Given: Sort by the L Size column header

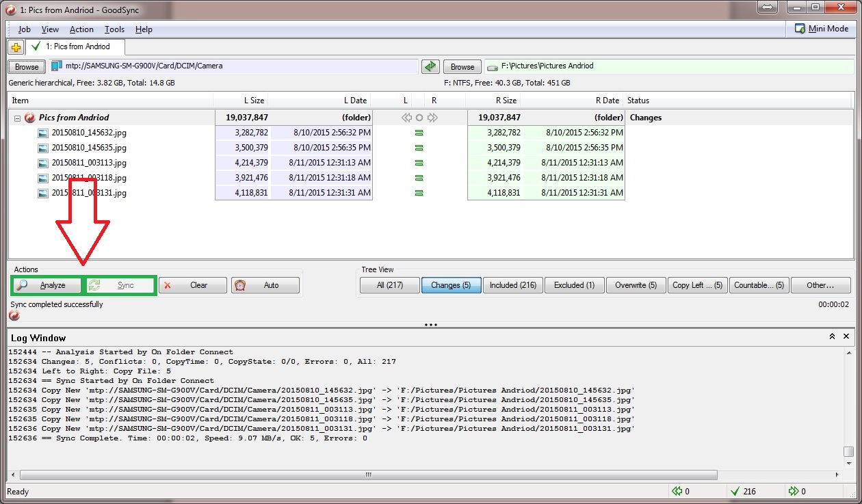Looking at the screenshot, I should click(x=241, y=101).
